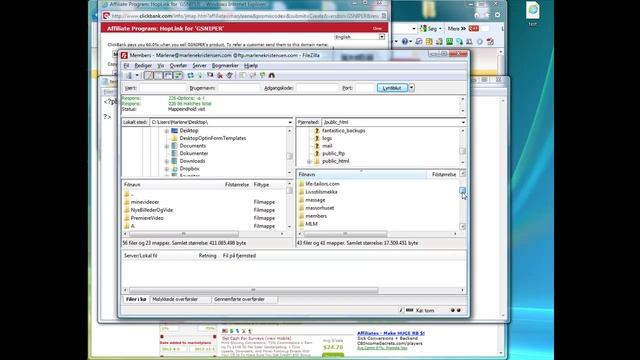Open the Rediger menu
640x360 pixels.
143,66
